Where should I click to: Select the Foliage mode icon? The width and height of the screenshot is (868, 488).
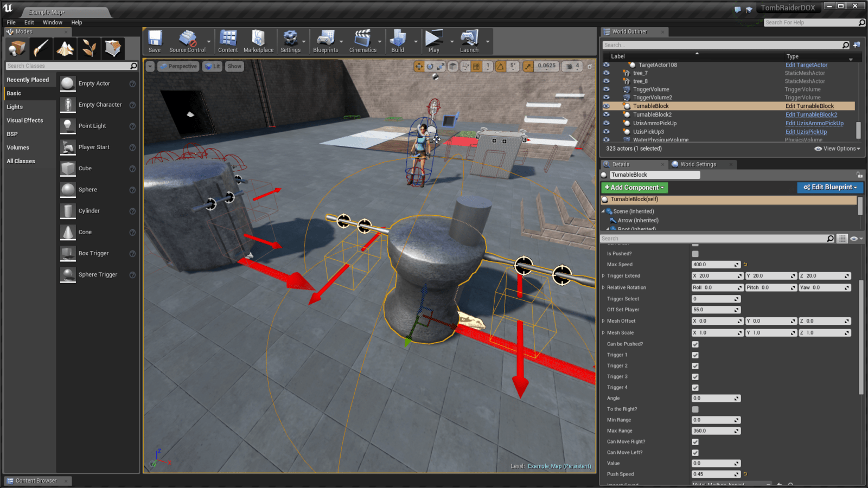click(x=89, y=49)
